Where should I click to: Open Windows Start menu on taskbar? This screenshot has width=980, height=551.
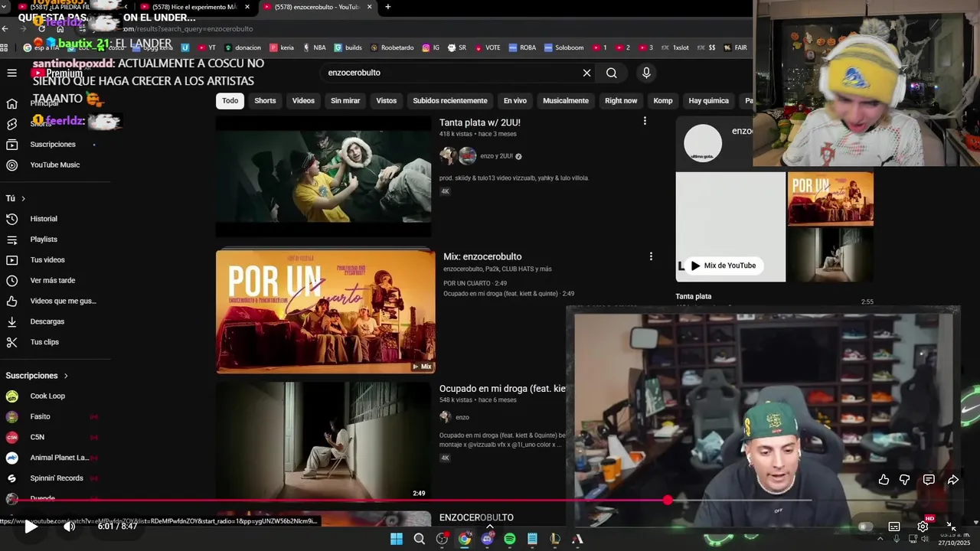[x=397, y=539]
